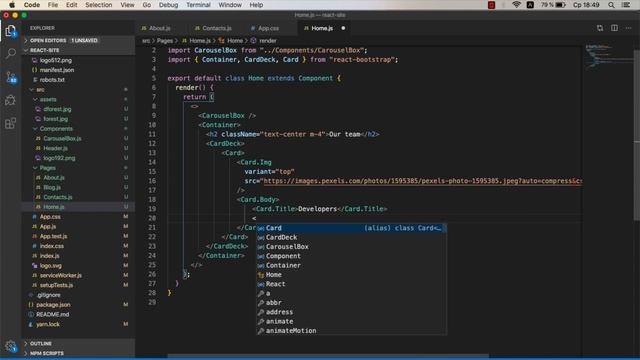Click the render breadcrumb
This screenshot has width=640, height=360.
tap(268, 41)
